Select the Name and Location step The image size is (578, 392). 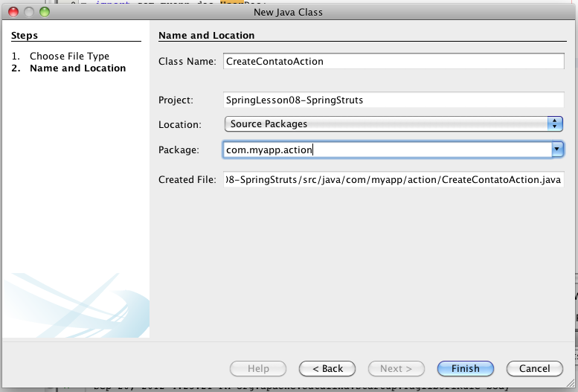pyautogui.click(x=77, y=68)
